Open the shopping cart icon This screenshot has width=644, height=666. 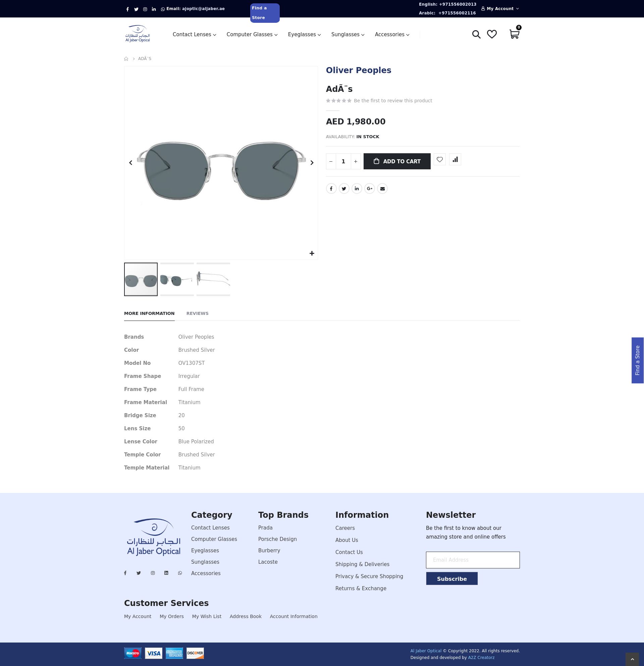[514, 34]
